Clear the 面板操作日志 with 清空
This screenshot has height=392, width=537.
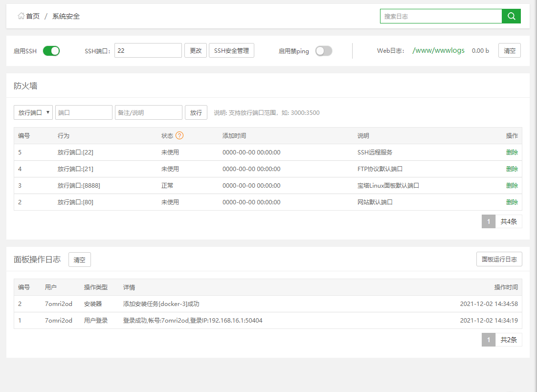tap(79, 260)
